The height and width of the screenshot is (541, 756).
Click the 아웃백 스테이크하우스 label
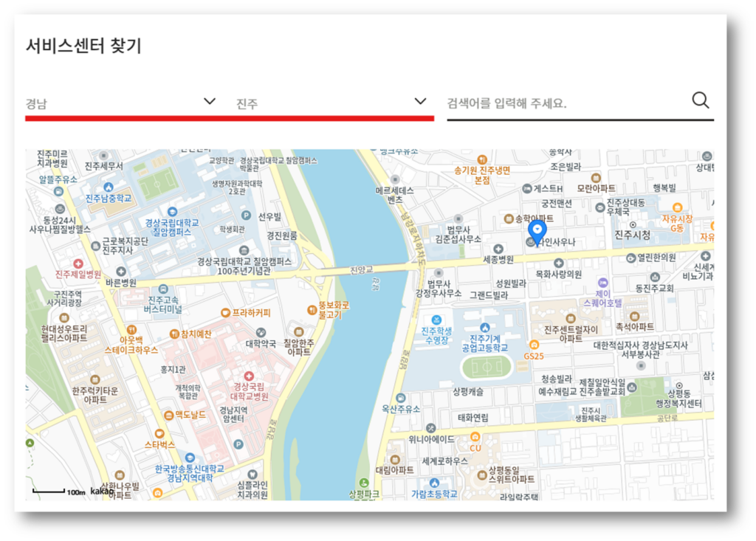click(131, 345)
